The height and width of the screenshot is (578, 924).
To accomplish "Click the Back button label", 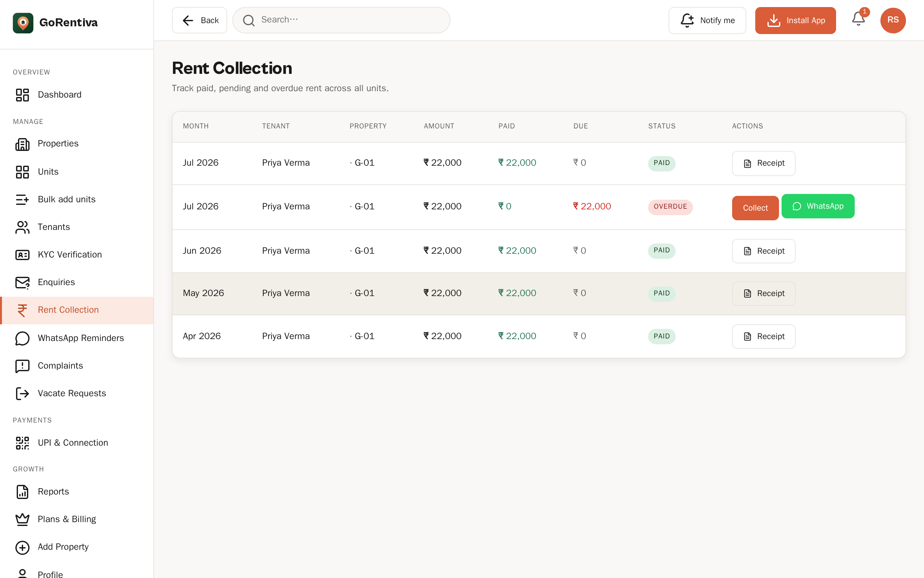I will [x=210, y=20].
